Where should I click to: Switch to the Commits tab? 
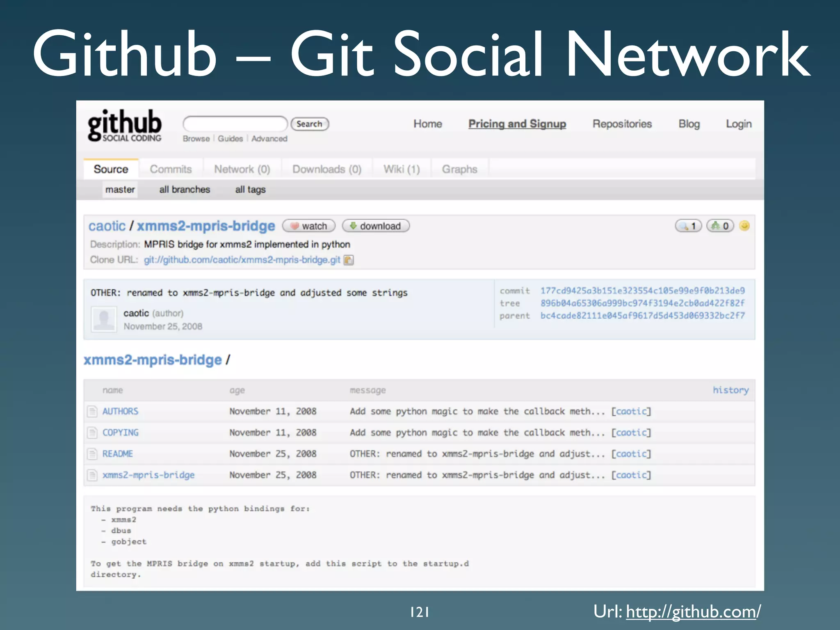[x=171, y=169]
